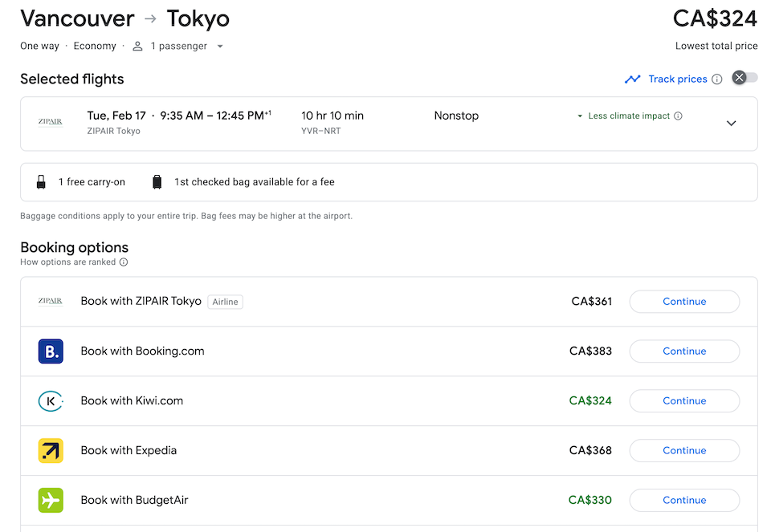Open the passenger count dropdown
The height and width of the screenshot is (532, 771).
click(219, 47)
